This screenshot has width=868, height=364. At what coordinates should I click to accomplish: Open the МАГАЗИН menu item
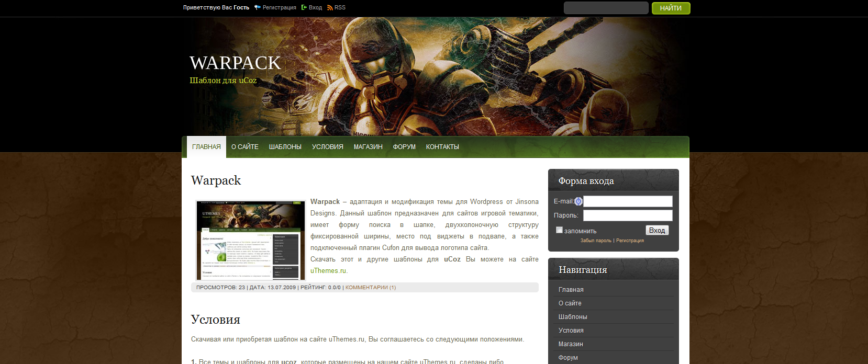coord(368,147)
